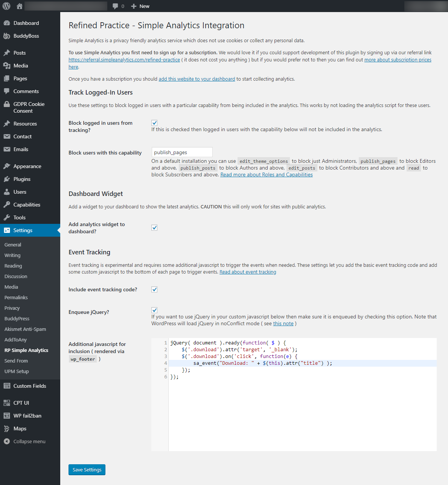Click the Resources pin icon
Viewport: 448px width, 485px height.
[7, 124]
